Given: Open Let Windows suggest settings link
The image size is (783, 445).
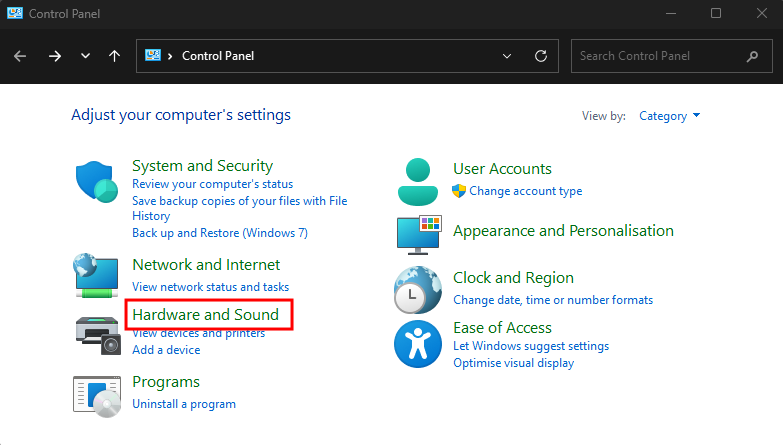Looking at the screenshot, I should (530, 346).
